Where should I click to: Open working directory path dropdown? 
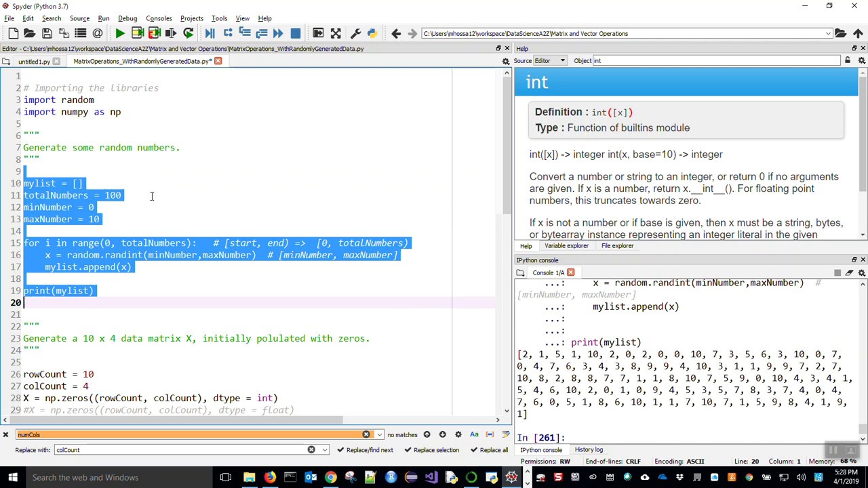(828, 33)
